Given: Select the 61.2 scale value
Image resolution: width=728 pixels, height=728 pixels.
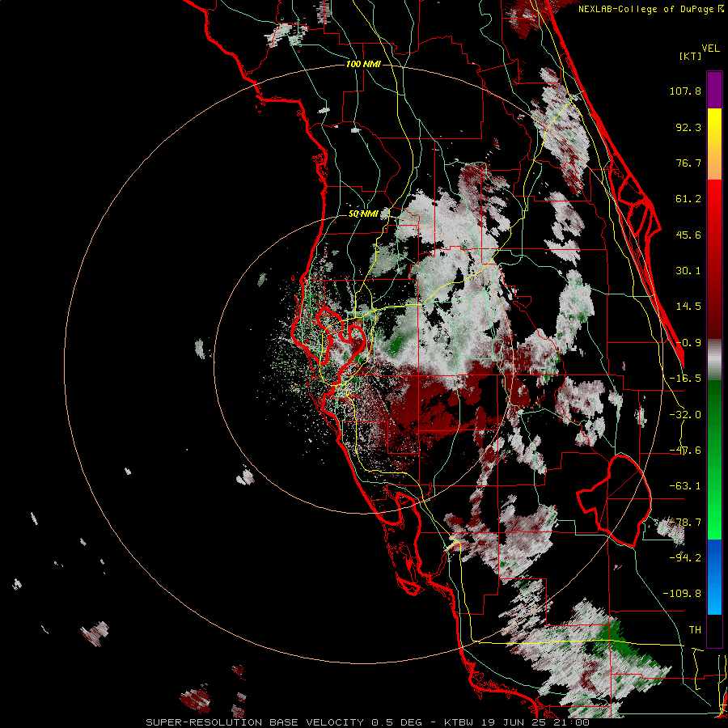Looking at the screenshot, I should tap(688, 199).
